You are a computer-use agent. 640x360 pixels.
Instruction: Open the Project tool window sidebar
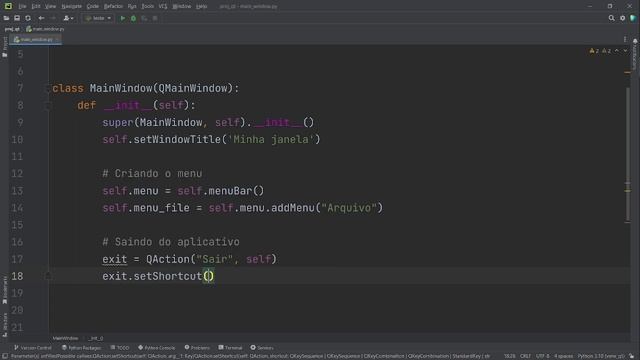point(5,47)
